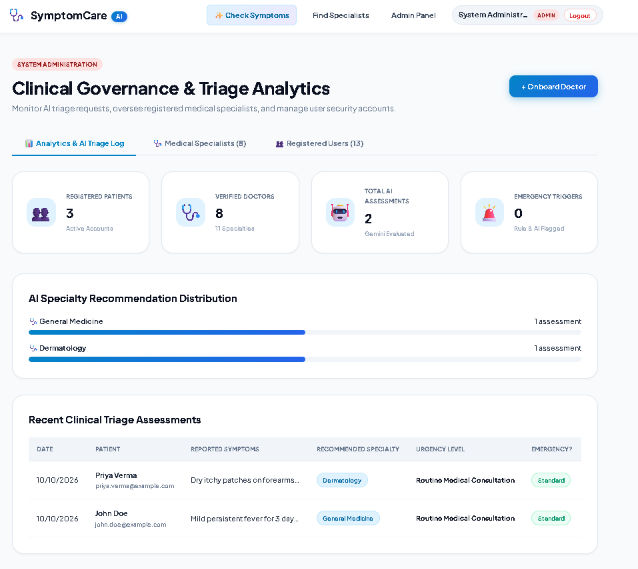Click the REPORTED SYMPTOMS column header
Screen dimensions: 638x569
point(225,449)
